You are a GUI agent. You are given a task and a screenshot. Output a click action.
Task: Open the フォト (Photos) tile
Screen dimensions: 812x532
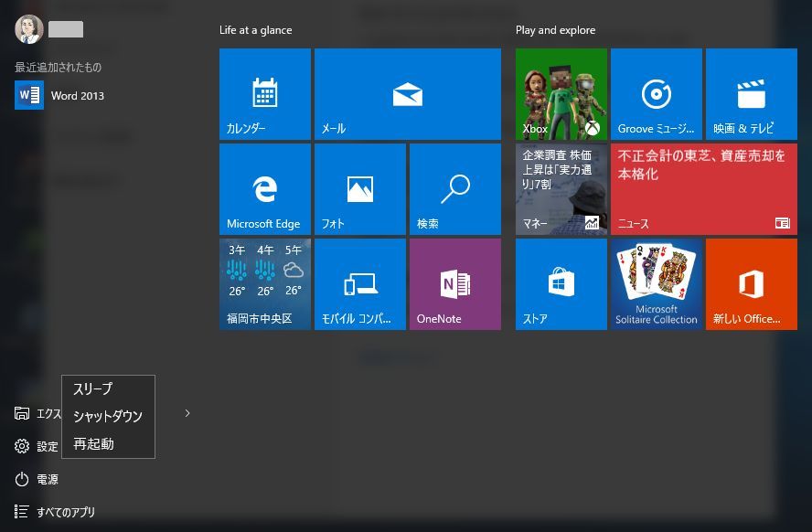coord(360,189)
